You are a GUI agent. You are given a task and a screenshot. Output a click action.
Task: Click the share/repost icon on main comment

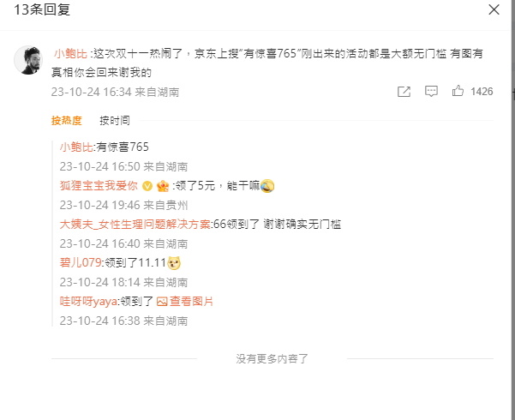[404, 92]
